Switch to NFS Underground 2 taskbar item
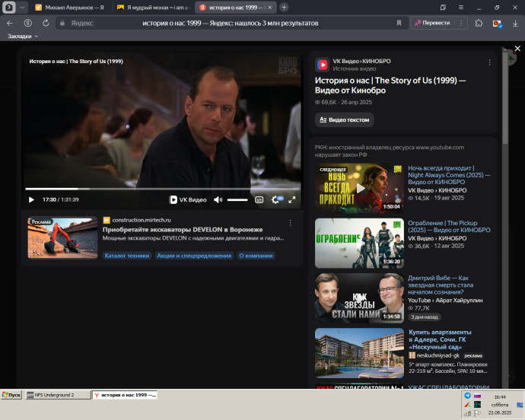Viewport: 525px width, 420px height. click(58, 395)
